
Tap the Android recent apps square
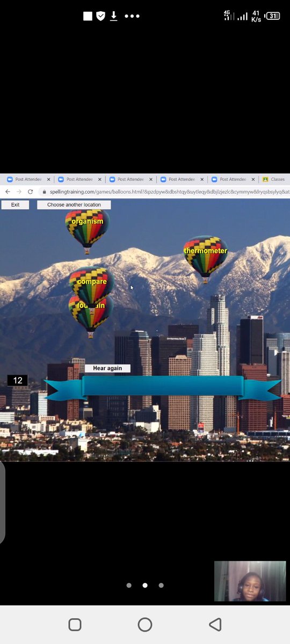(75, 625)
